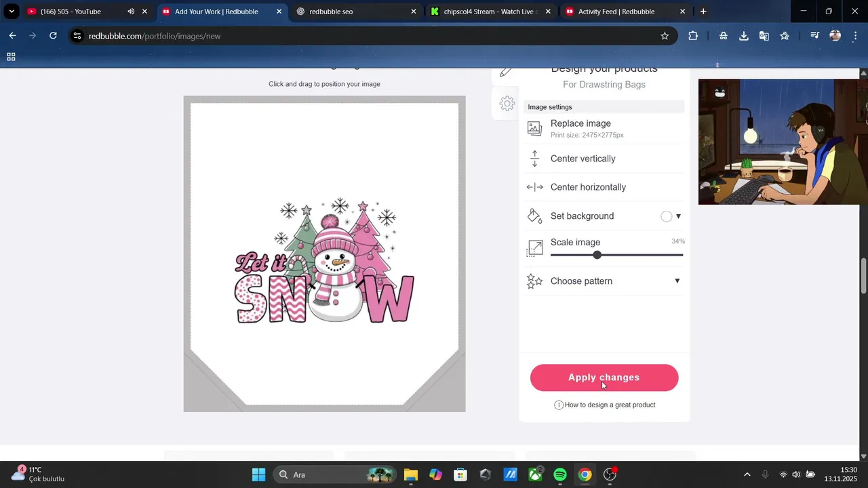Show hidden system tray icons chevron

pyautogui.click(x=747, y=475)
